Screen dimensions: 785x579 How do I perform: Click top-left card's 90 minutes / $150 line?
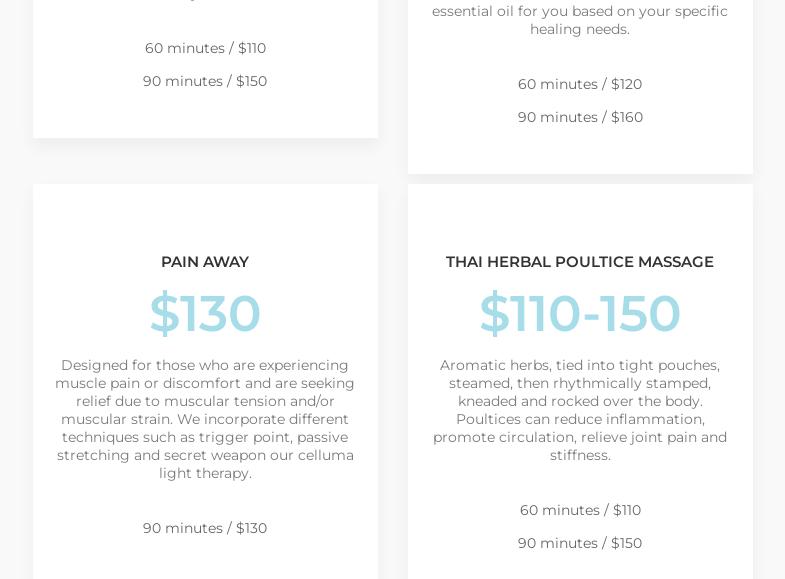click(205, 81)
